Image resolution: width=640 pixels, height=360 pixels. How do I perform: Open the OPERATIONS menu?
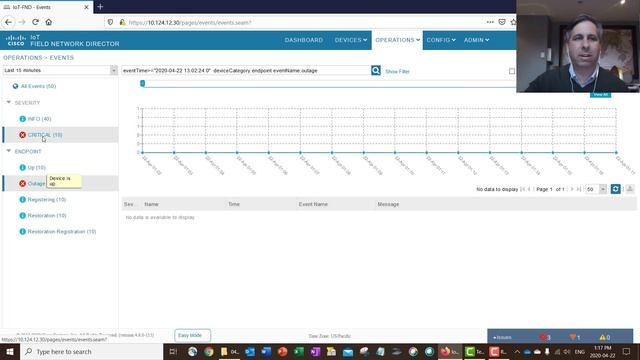[398, 40]
